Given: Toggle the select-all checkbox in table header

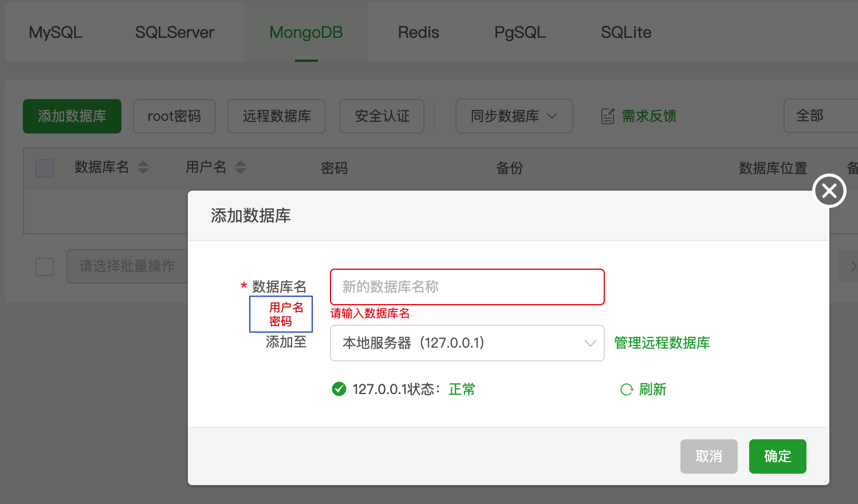Looking at the screenshot, I should [45, 168].
